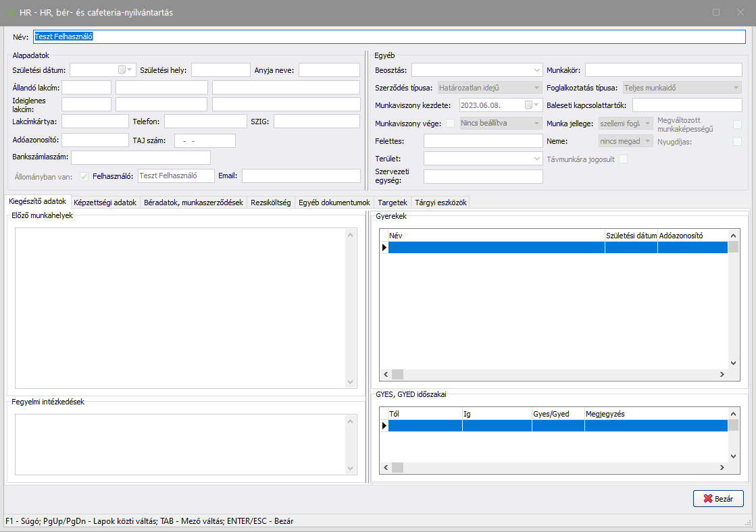Viewport: 756px width, 532px height.
Task: Click into the Bankszámlaszám input field
Action: pyautogui.click(x=141, y=157)
